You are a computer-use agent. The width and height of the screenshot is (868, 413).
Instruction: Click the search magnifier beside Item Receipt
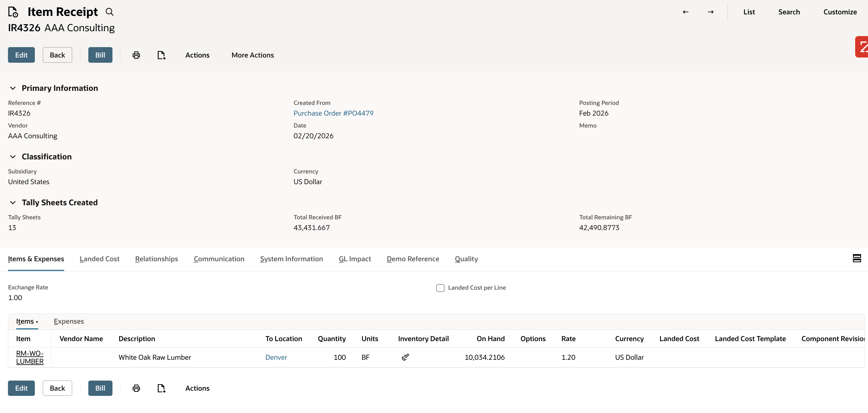[x=109, y=12]
